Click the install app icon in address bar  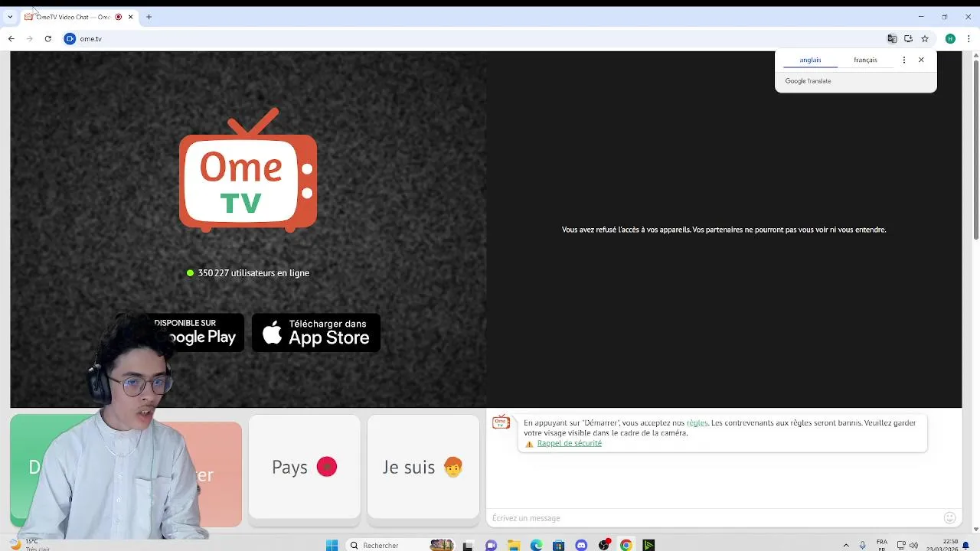[x=908, y=38]
